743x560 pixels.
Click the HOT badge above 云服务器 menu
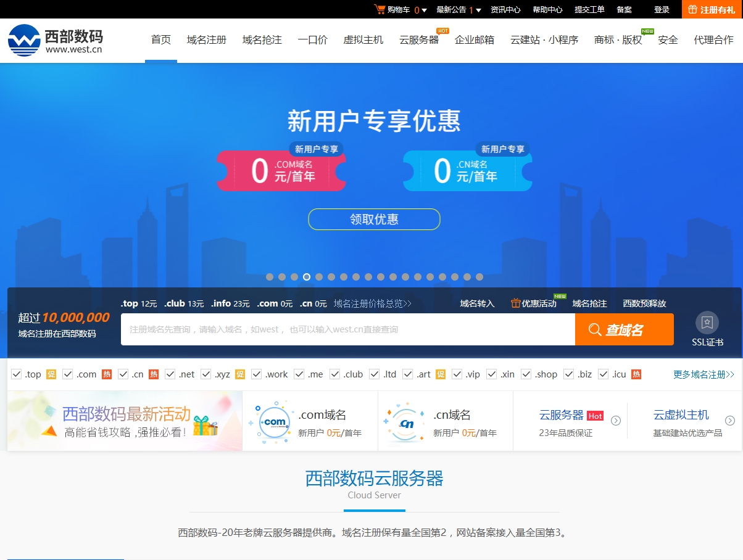442,31
